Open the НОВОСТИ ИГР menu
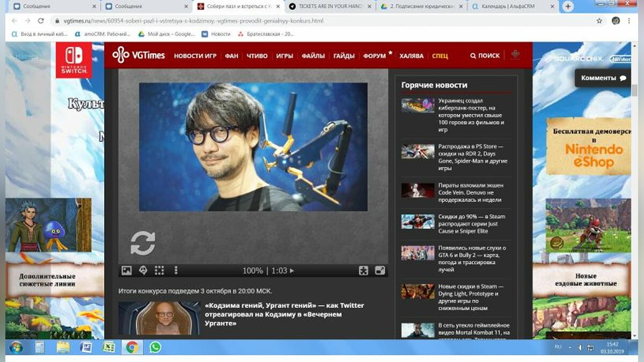Screen dimensions: 644x362 [195, 56]
